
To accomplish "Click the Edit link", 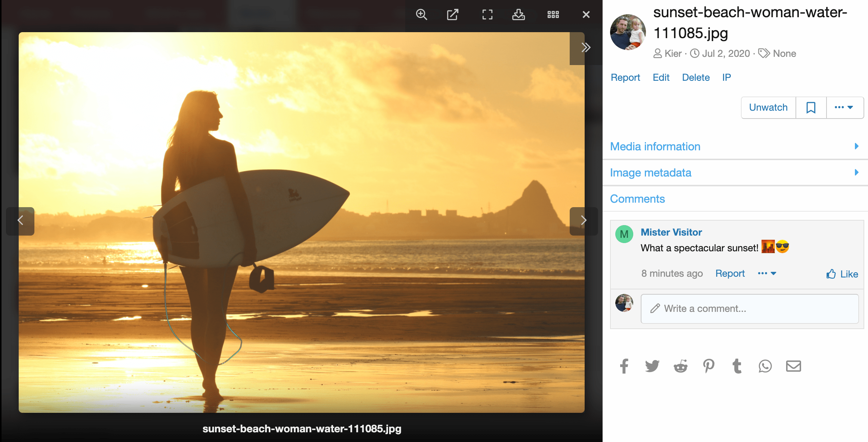I will coord(661,77).
